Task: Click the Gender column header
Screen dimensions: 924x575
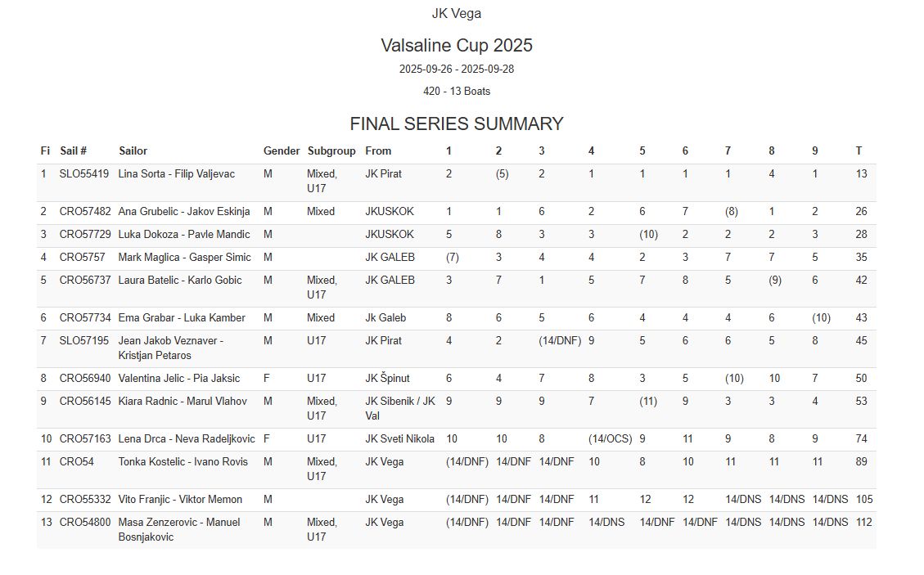Action: [282, 150]
